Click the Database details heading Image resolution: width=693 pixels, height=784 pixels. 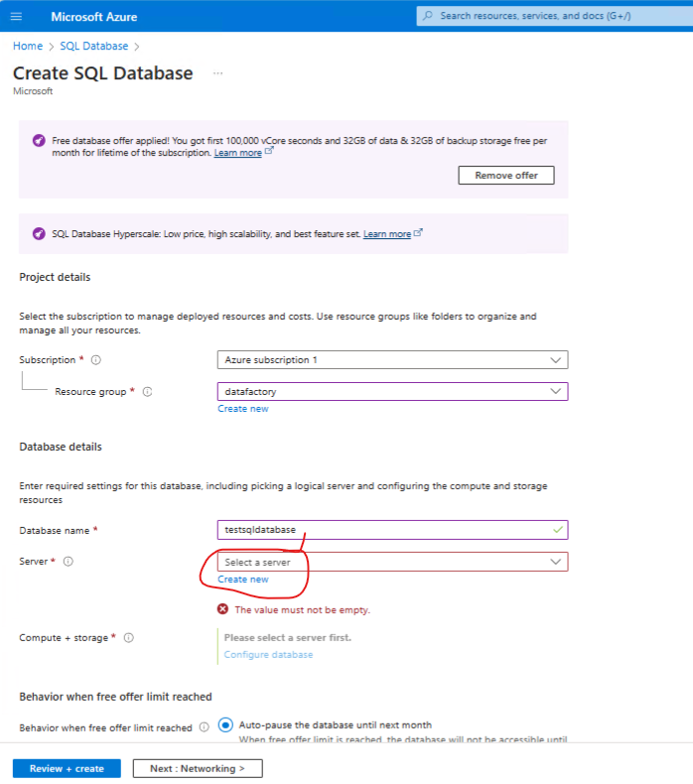click(x=61, y=447)
